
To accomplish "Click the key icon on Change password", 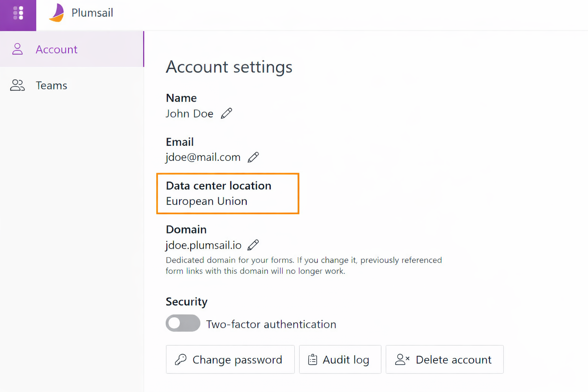I will (x=181, y=359).
